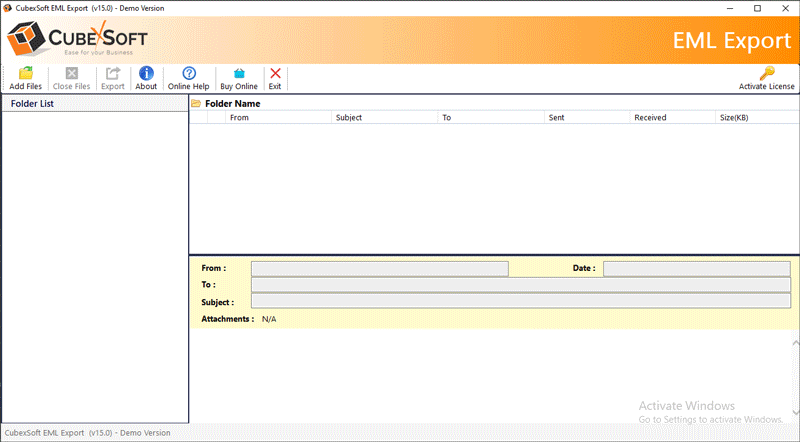Sort emails by the Subject column
The image size is (800, 442).
tap(385, 117)
